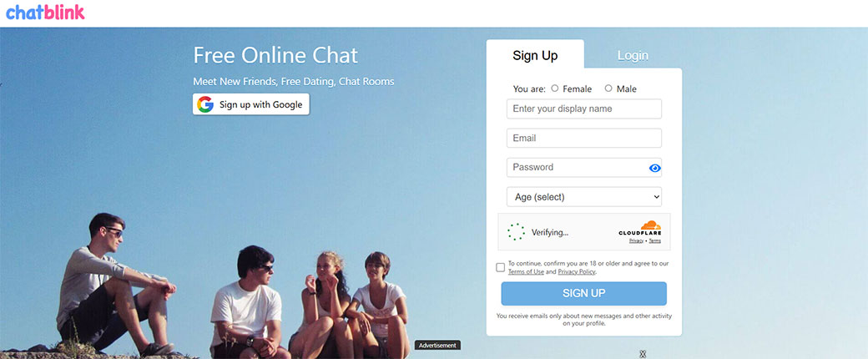Toggle password visibility eye icon
Image resolution: width=868 pixels, height=359 pixels.
[x=655, y=168]
